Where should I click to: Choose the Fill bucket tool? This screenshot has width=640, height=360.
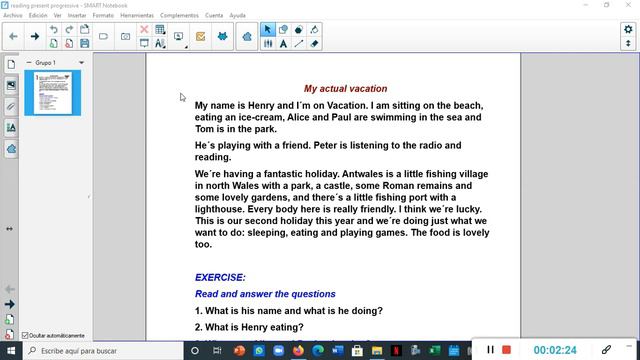[314, 29]
